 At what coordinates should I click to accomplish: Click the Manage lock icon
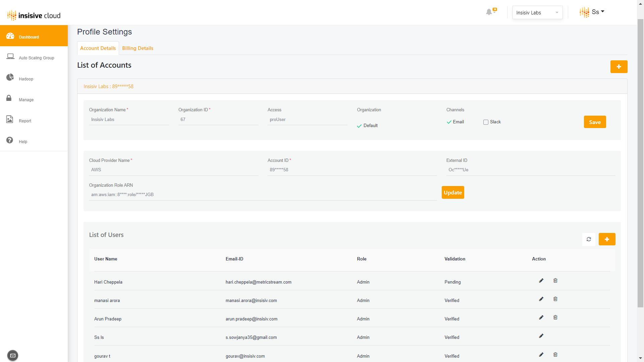tap(9, 98)
